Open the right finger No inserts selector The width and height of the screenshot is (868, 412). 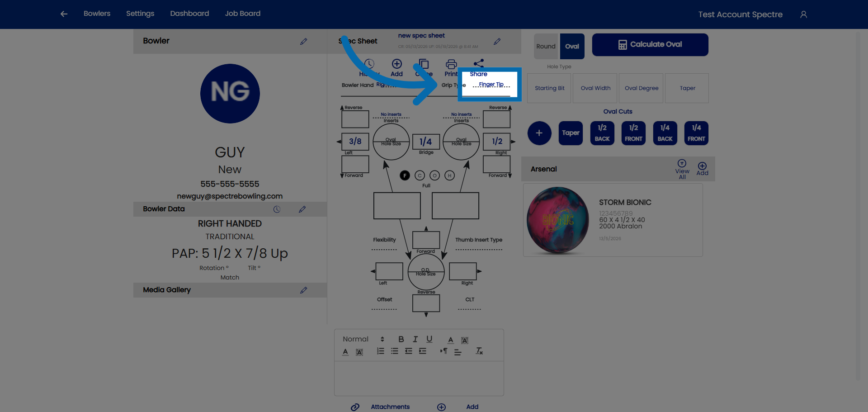tap(461, 115)
